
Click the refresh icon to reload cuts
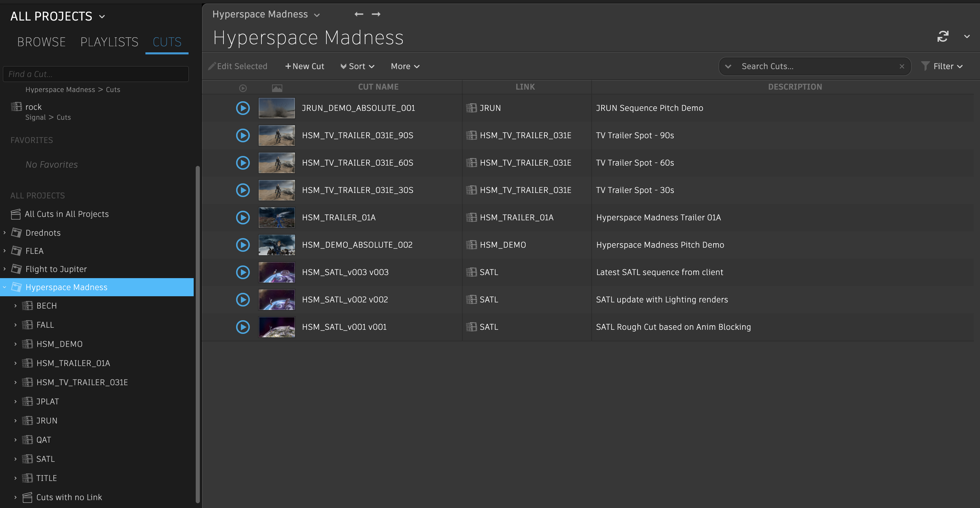(943, 37)
